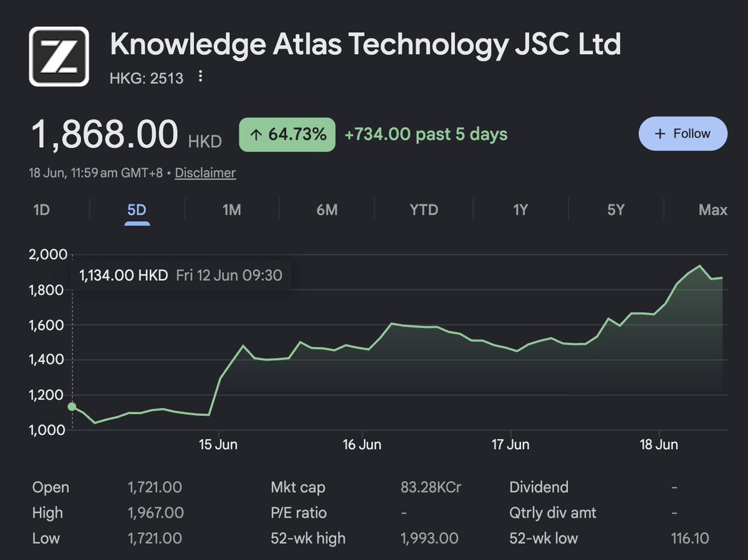Switch to the 1Y range tab
The width and height of the screenshot is (748, 560).
pos(520,210)
